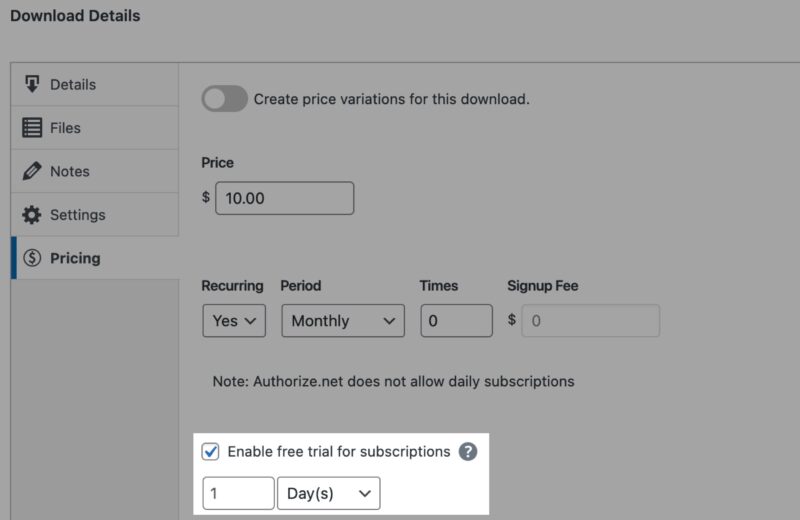Screen dimensions: 800x520
Task: Click the Files list icon
Action: (x=32, y=128)
